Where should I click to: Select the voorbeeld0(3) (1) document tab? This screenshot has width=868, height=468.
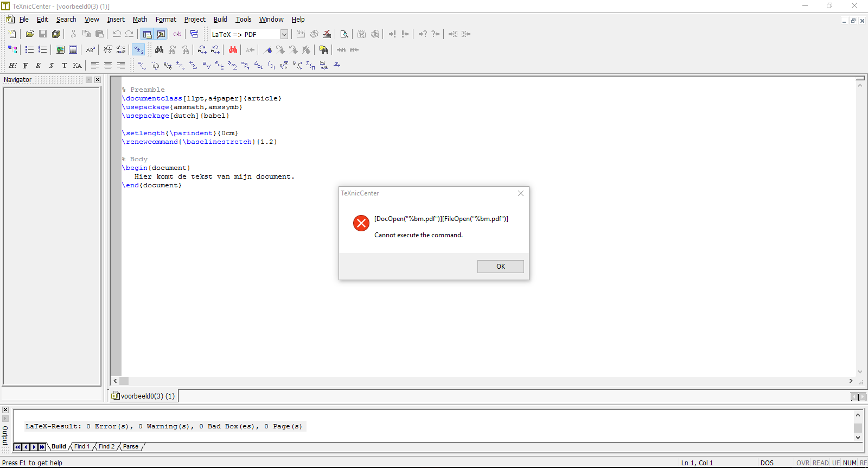click(x=144, y=396)
